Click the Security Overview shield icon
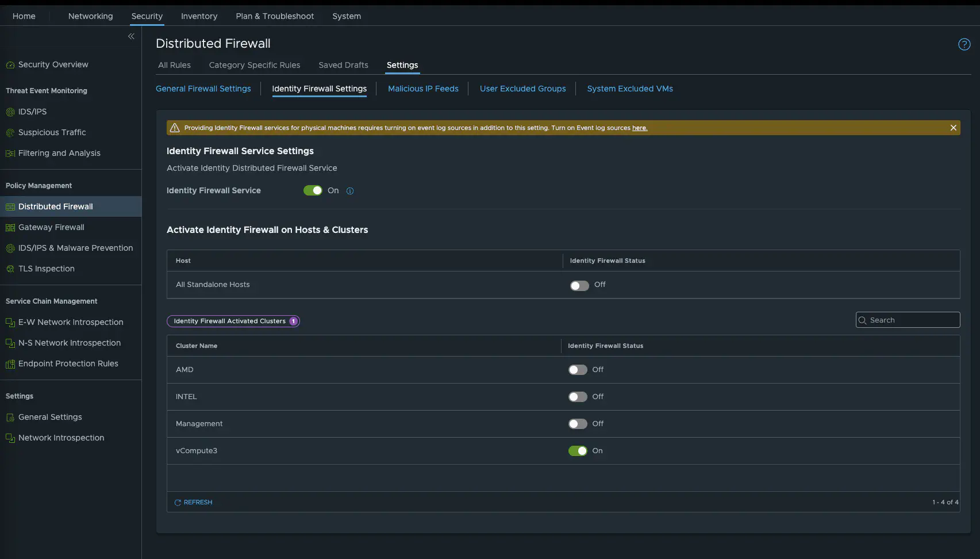 pos(10,65)
